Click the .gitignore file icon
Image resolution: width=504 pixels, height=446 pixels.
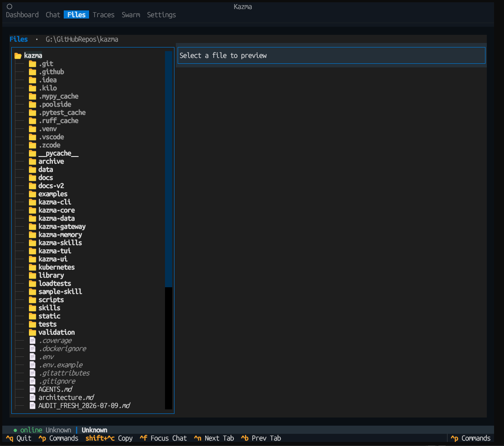[x=33, y=381]
